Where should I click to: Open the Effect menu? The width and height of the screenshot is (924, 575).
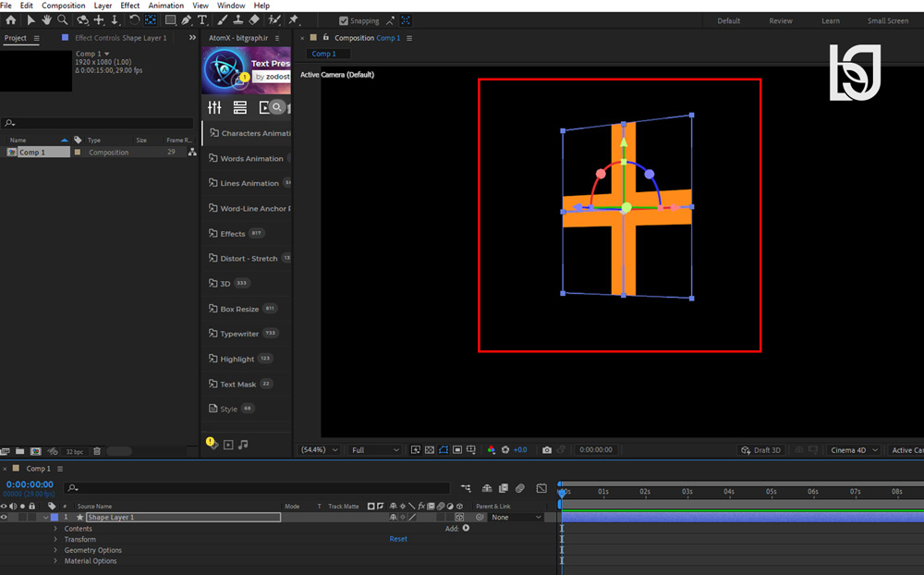[129, 6]
